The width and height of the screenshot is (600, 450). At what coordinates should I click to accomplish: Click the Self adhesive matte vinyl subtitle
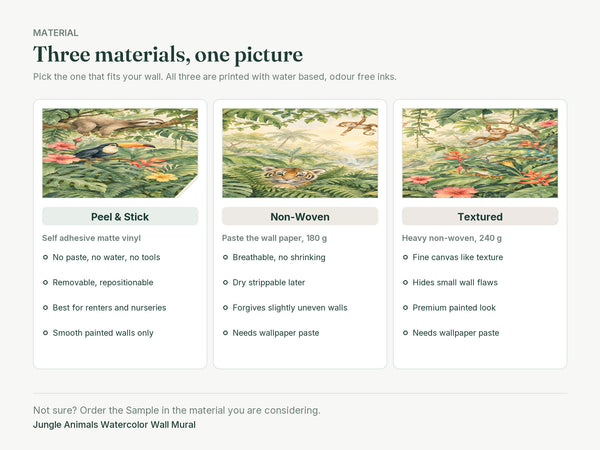coord(91,238)
